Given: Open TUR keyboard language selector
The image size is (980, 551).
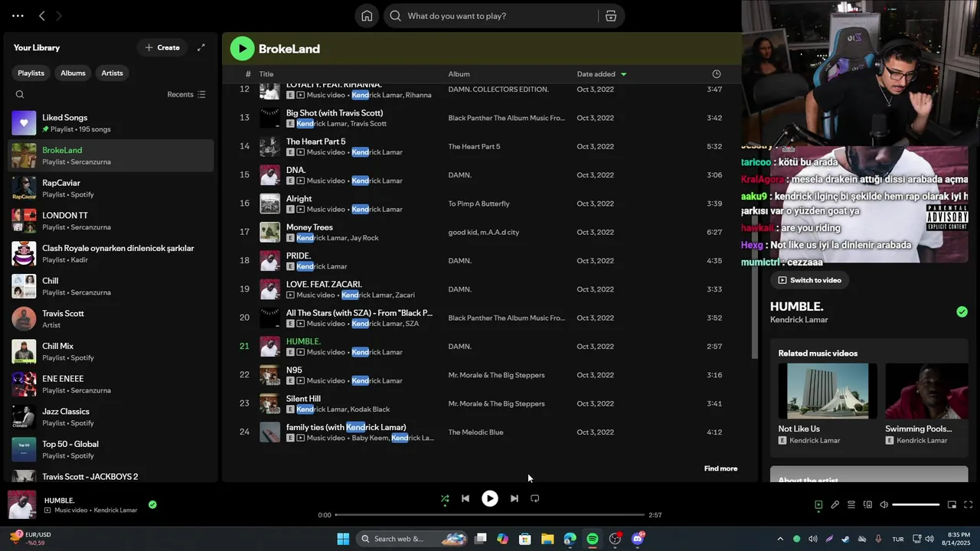Looking at the screenshot, I should (x=897, y=539).
